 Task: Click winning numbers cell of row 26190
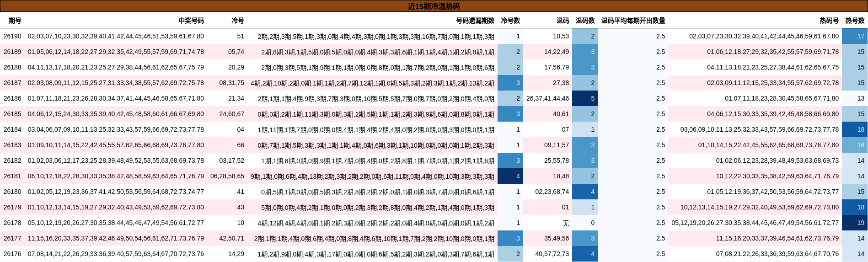116,36
